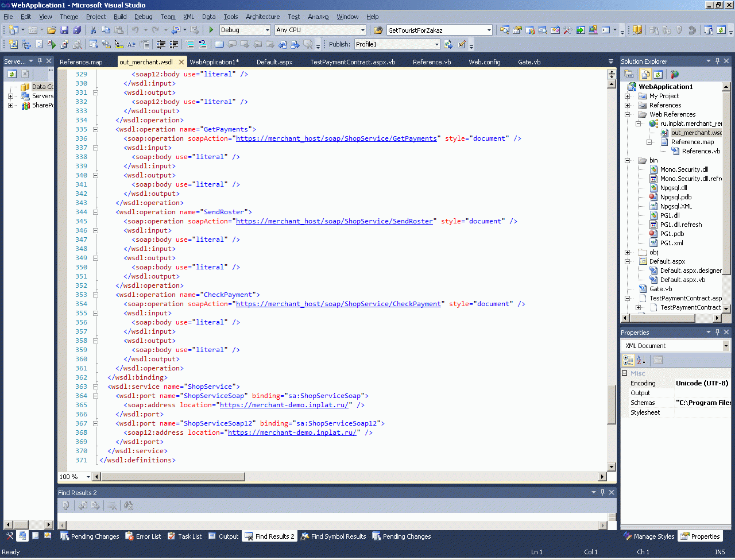
Task: Open the XML menu
Action: pyautogui.click(x=188, y=17)
